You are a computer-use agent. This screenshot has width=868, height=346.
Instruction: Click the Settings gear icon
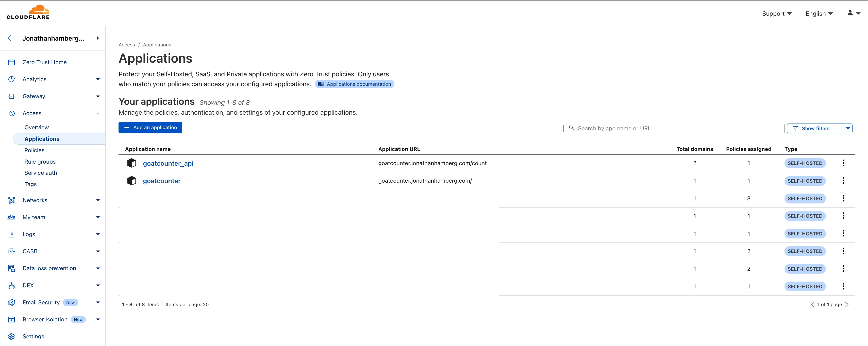pos(11,337)
